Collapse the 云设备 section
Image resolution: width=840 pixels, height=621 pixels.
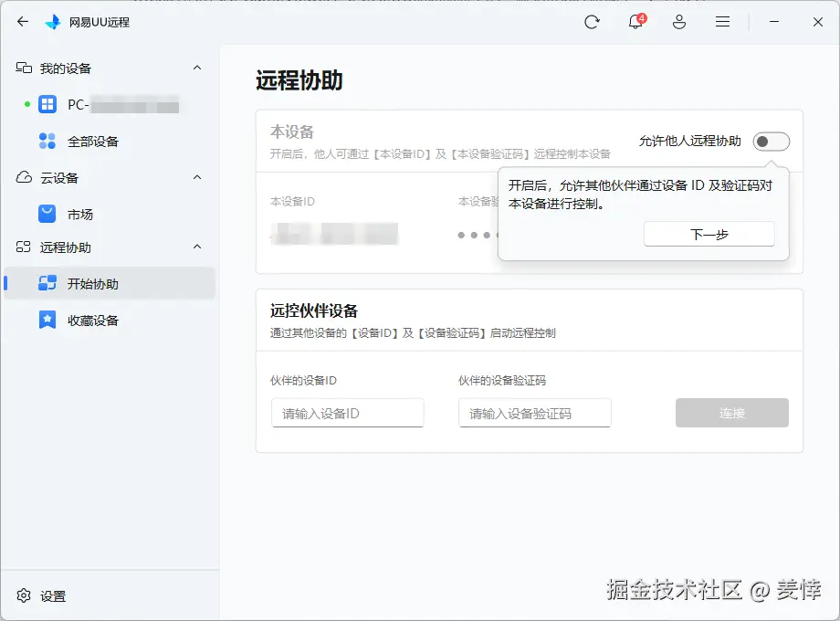(x=196, y=177)
